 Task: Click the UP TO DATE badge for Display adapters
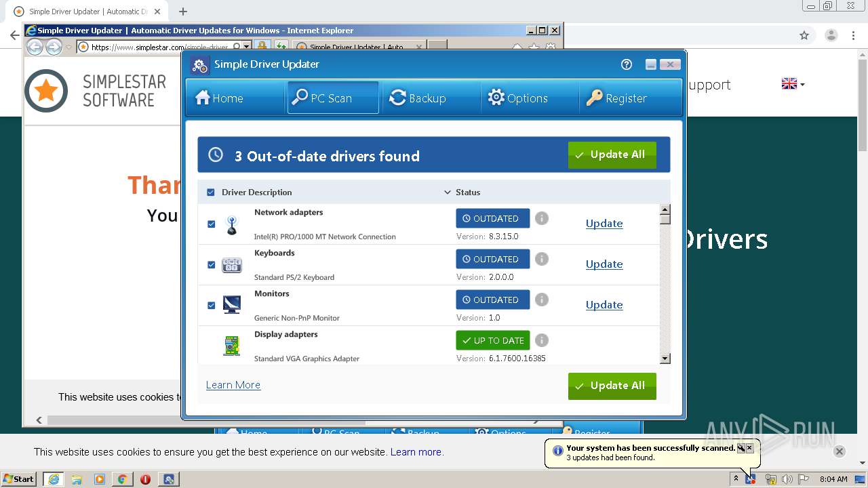(493, 340)
